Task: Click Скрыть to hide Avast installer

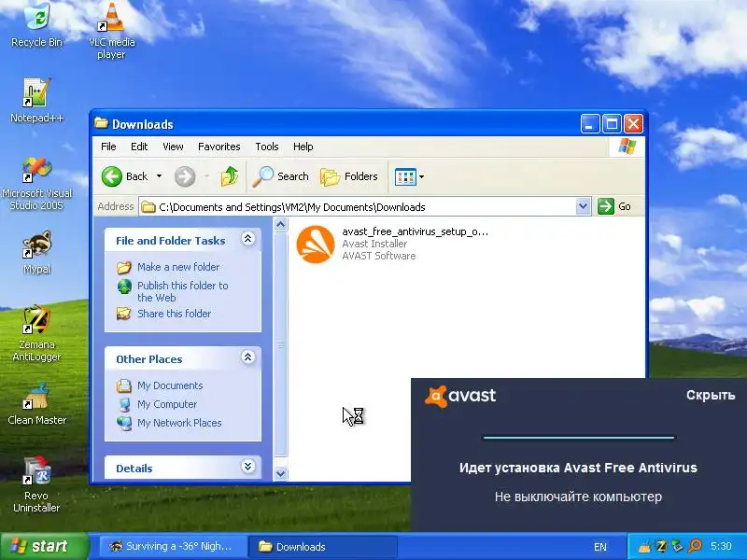Action: (711, 395)
